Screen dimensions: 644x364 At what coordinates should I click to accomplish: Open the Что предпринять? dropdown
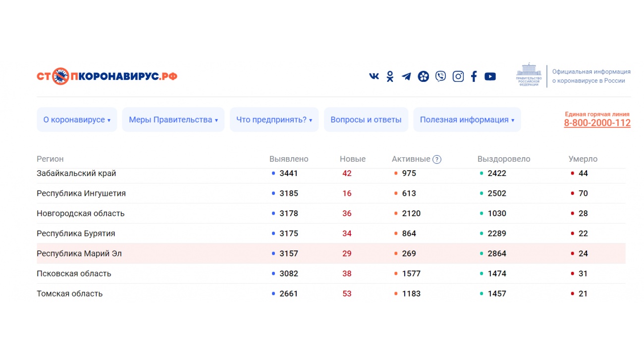click(274, 120)
